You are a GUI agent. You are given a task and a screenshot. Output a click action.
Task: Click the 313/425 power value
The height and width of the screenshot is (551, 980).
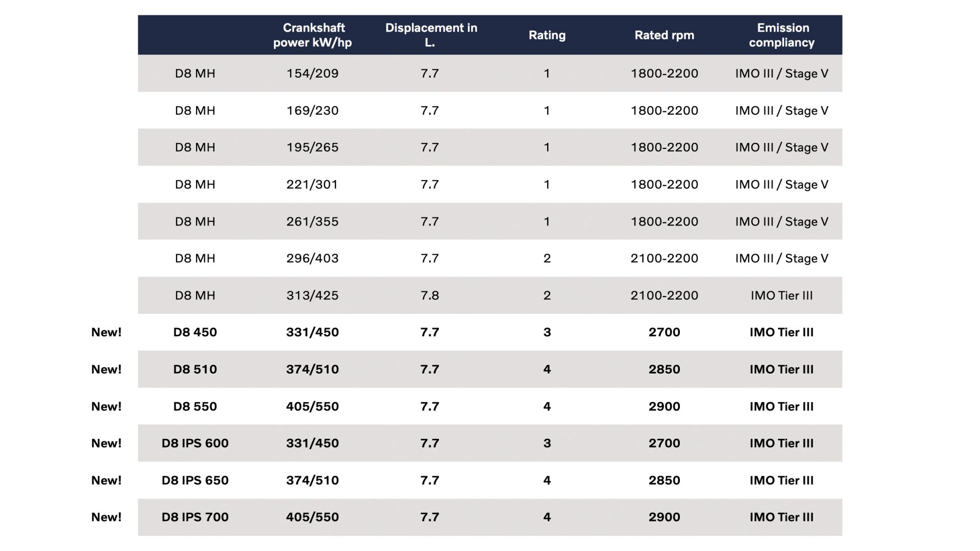click(x=312, y=295)
